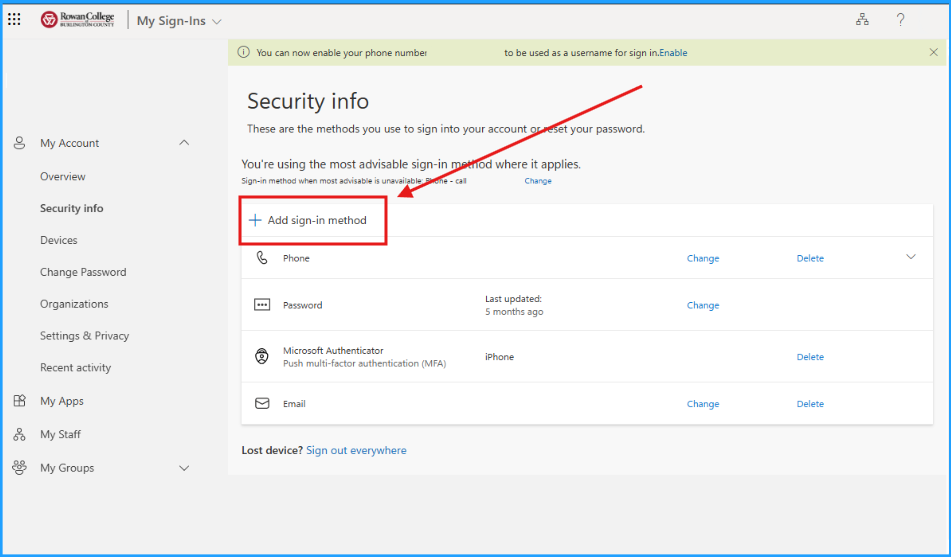
Task: Click the Microsoft Authenticator icon
Action: 262,357
